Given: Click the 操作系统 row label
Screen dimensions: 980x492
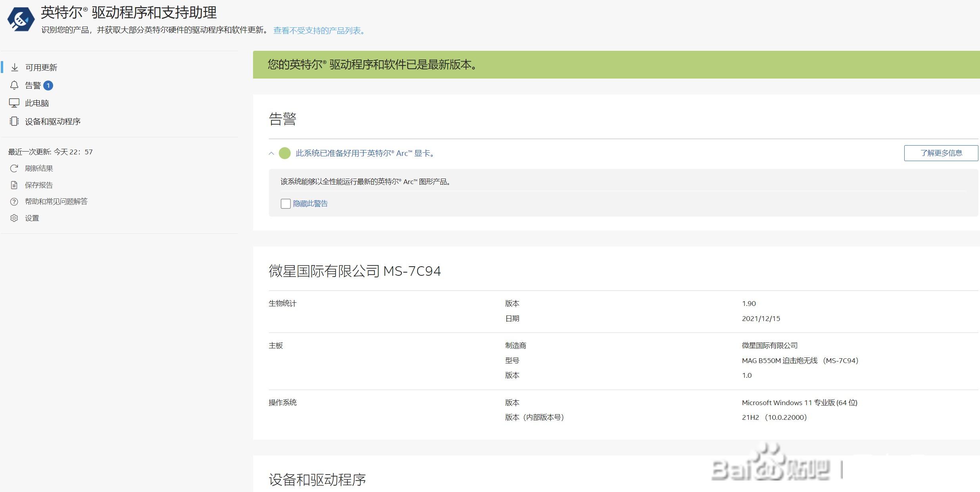Looking at the screenshot, I should tap(283, 403).
